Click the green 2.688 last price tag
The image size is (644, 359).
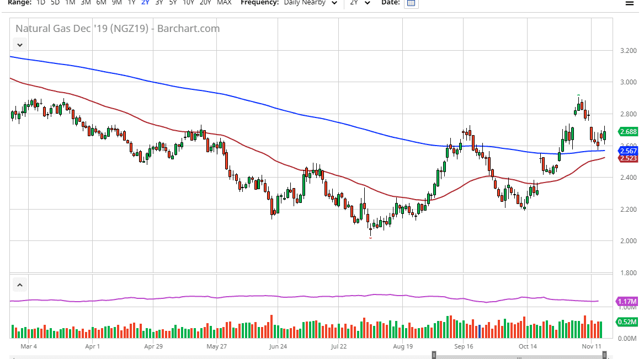[x=626, y=132]
